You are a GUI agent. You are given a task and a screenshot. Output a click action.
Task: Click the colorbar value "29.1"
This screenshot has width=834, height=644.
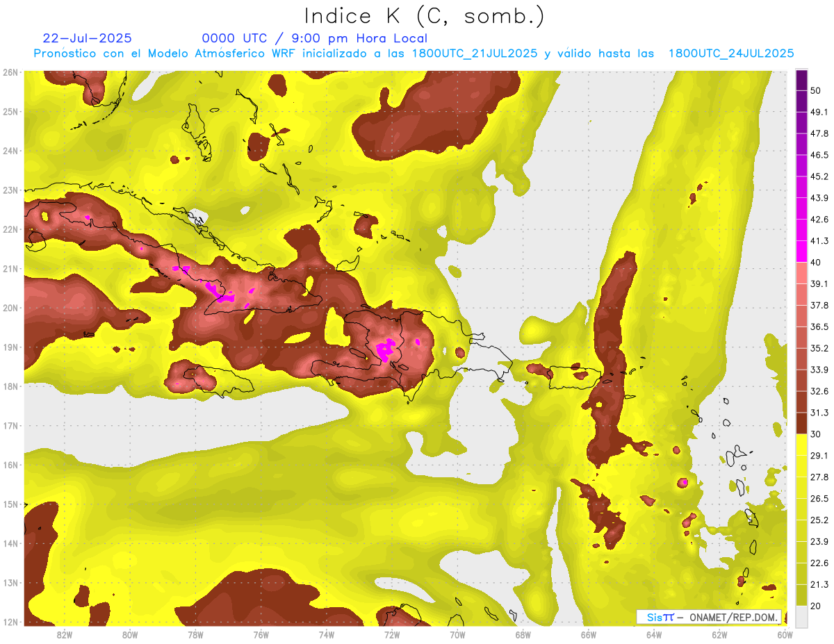(819, 455)
